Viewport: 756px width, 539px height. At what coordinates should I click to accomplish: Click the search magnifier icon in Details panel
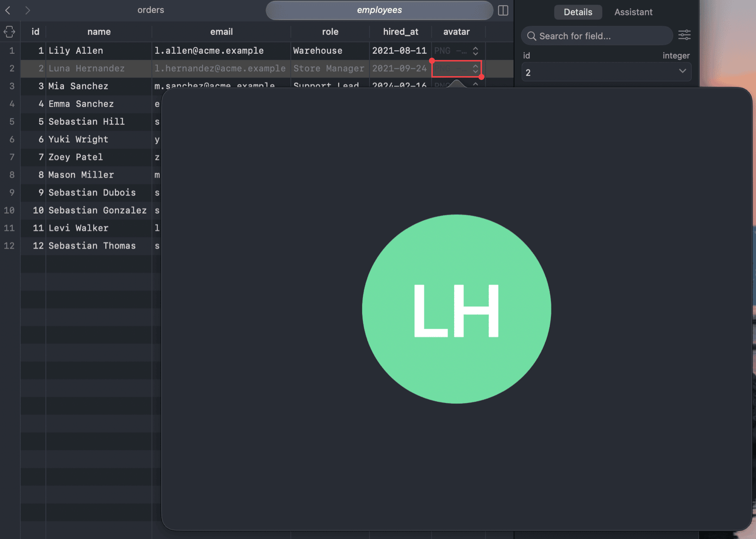click(x=532, y=36)
